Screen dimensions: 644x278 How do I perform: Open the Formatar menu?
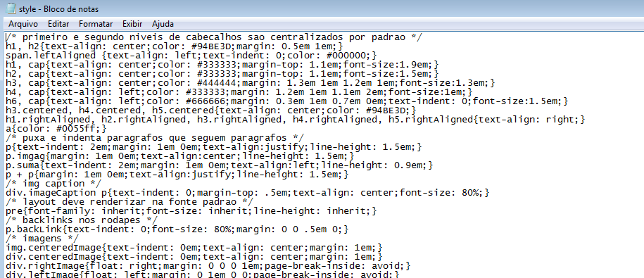[96, 24]
